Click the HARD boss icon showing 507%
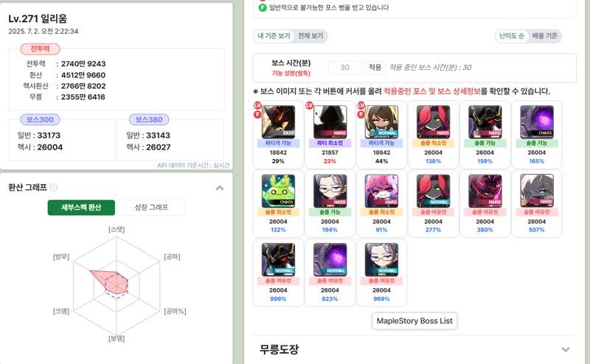This screenshot has width=590, height=364. (x=537, y=191)
